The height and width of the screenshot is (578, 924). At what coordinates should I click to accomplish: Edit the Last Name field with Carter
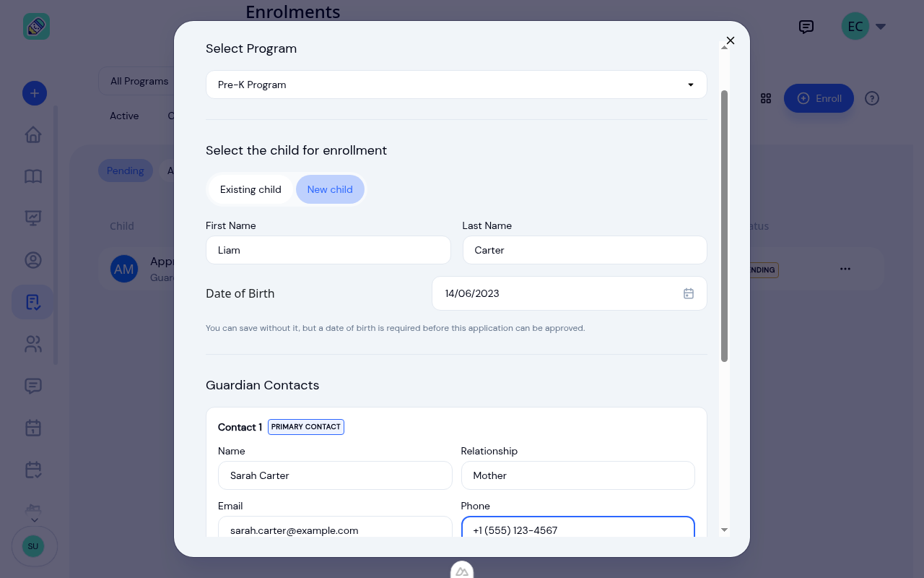(585, 250)
